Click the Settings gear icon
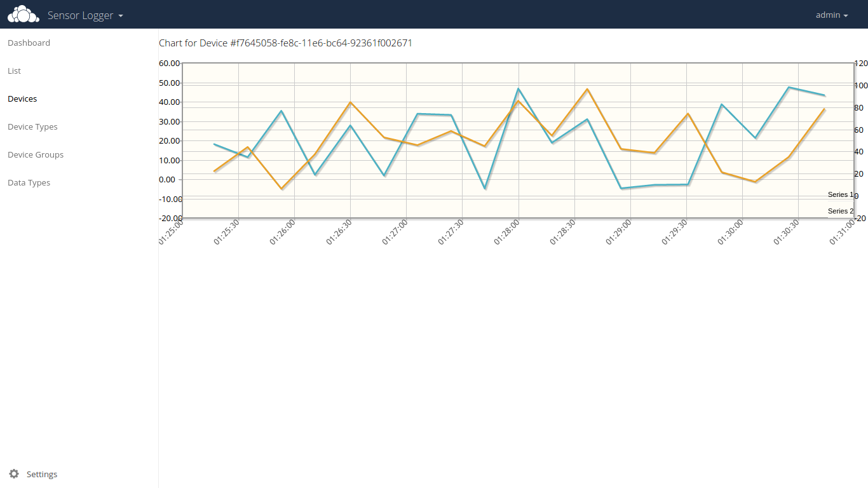Image resolution: width=868 pixels, height=488 pixels. click(x=14, y=474)
